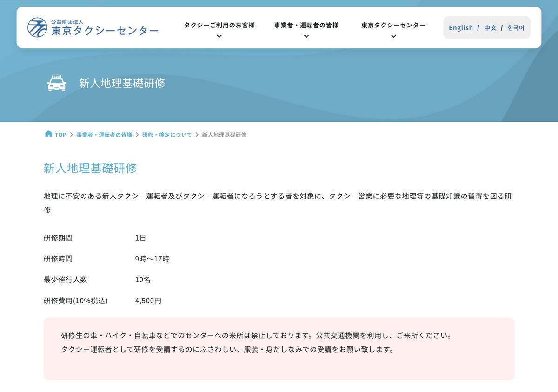Expand the タクシーご利用のお客様 chevron
Viewport: 558px width, 392px height.
(219, 36)
